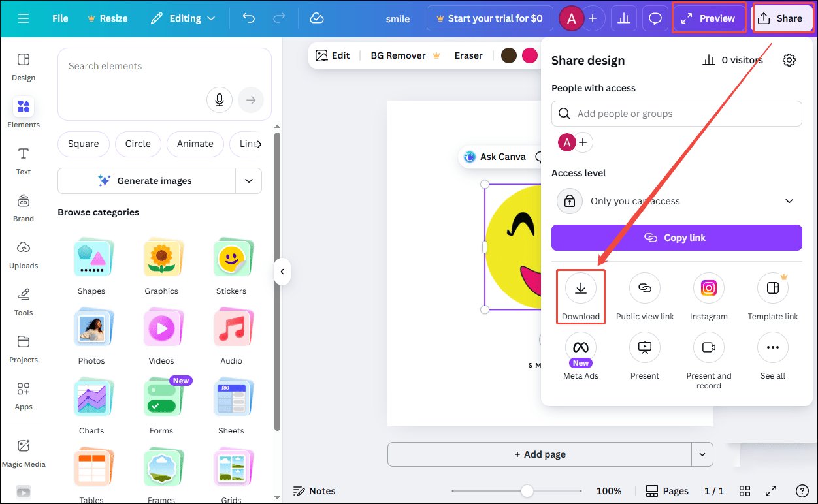Open the Generate images dropdown arrow
The image size is (818, 504).
point(248,181)
